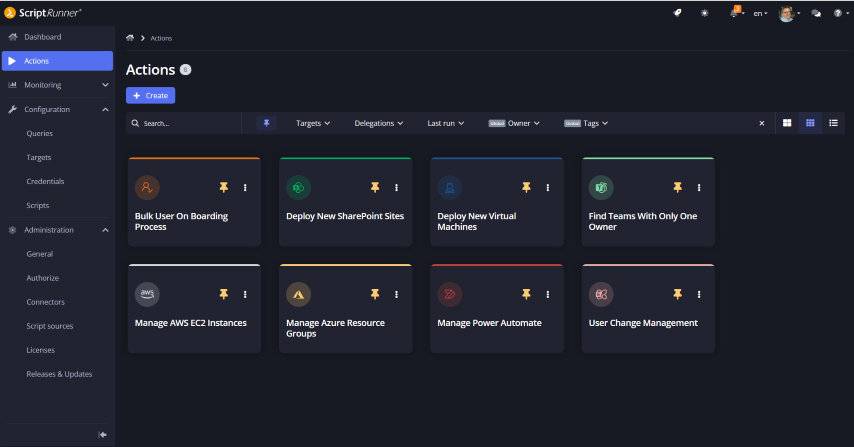Open Authorize under Administration
Screen dimensions: 854x447
coord(42,278)
